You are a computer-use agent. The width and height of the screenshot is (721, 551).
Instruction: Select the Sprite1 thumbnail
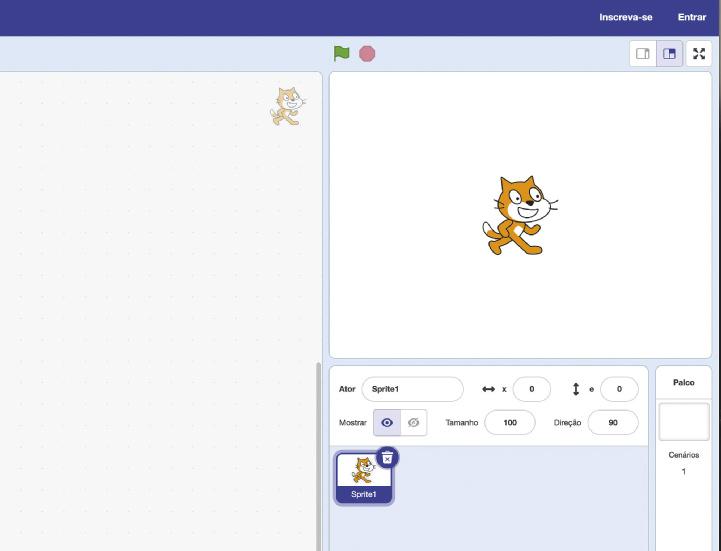tap(364, 478)
